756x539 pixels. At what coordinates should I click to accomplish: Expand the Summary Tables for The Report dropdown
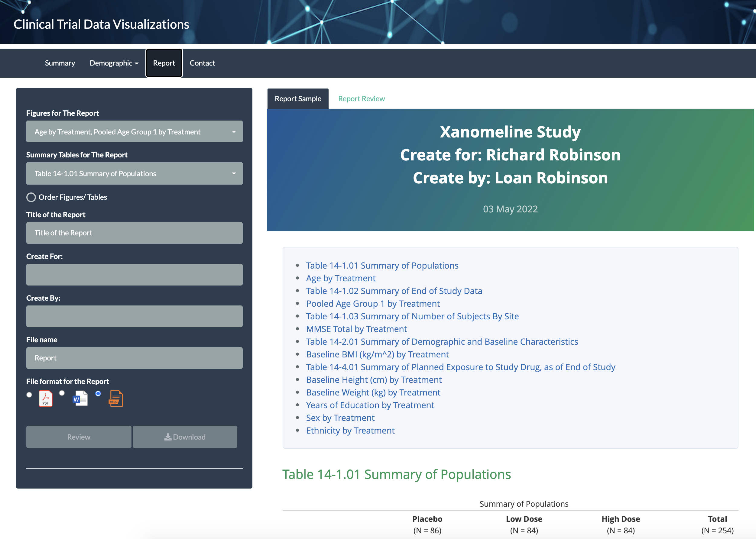point(235,173)
